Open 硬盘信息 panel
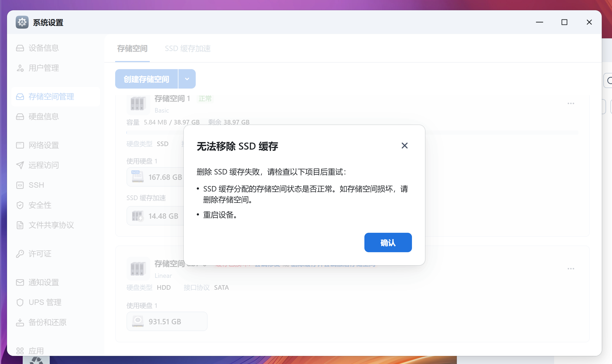The width and height of the screenshot is (612, 364). coord(44,117)
